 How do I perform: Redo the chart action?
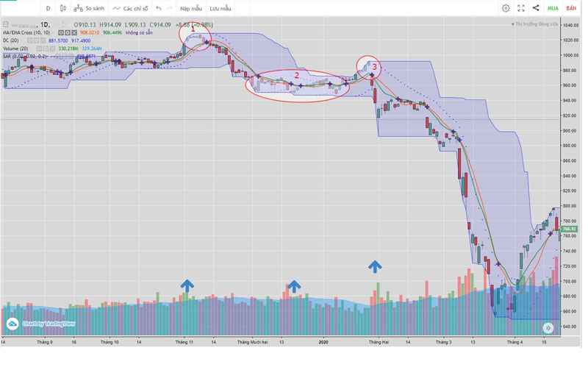pos(170,8)
